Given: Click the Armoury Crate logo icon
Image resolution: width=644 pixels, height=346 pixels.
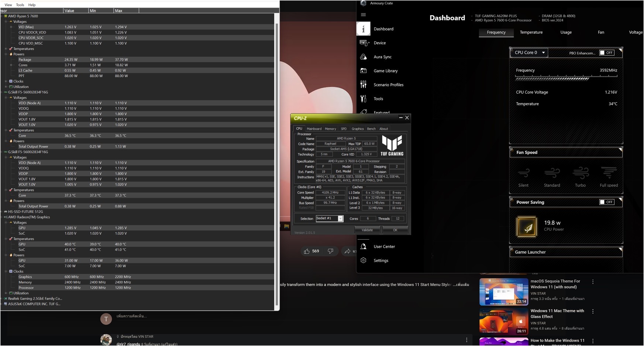Looking at the screenshot, I should click(363, 3).
